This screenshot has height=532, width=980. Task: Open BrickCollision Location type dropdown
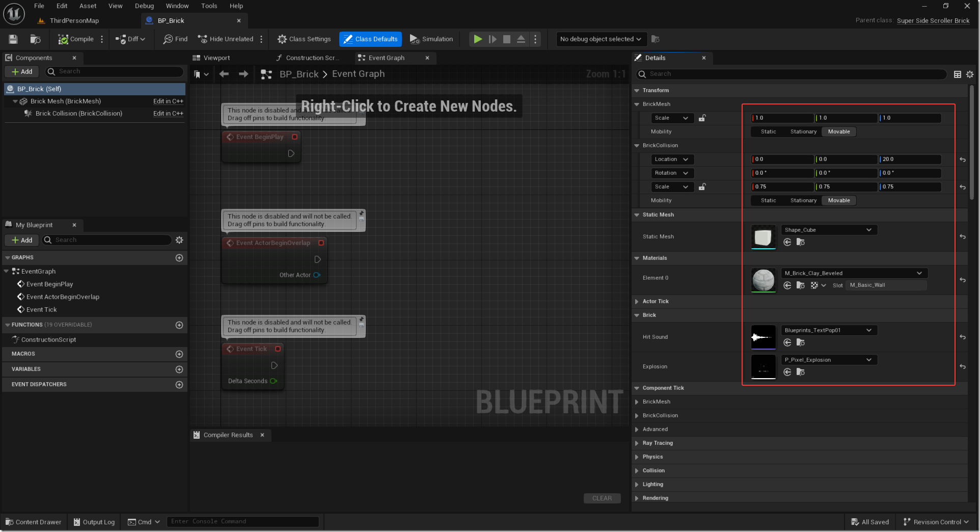pyautogui.click(x=672, y=159)
